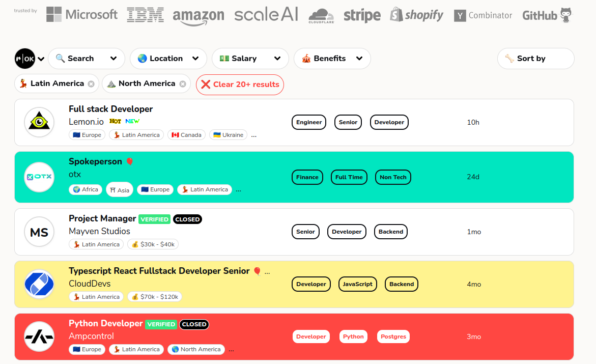Click the CloudDevs company name
Viewport: 596px width, 364px height.
coord(90,284)
